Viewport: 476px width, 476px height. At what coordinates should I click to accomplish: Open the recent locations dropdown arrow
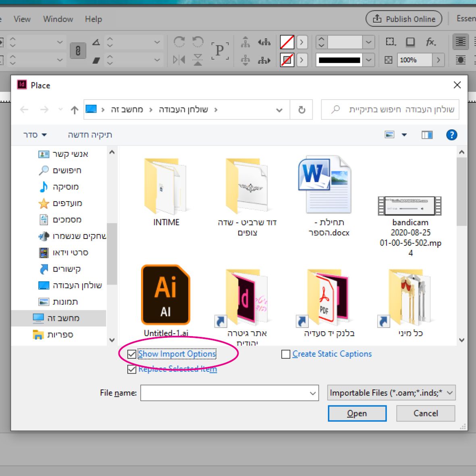[x=60, y=109]
